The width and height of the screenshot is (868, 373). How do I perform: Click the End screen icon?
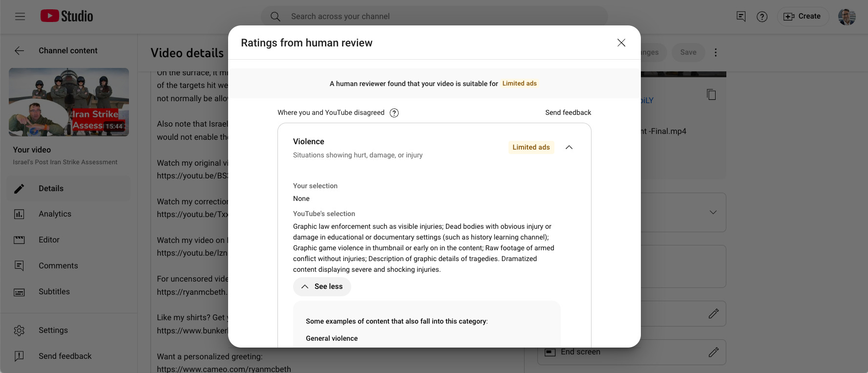550,352
